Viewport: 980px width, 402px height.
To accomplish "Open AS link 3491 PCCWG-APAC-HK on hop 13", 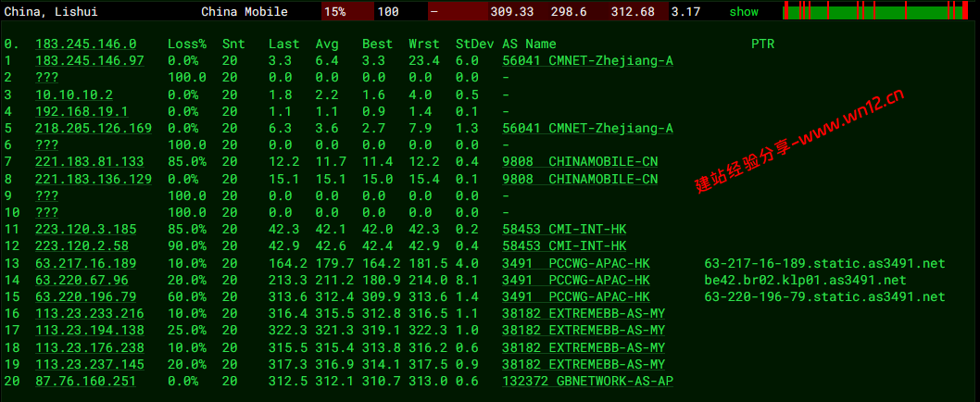I will point(575,263).
